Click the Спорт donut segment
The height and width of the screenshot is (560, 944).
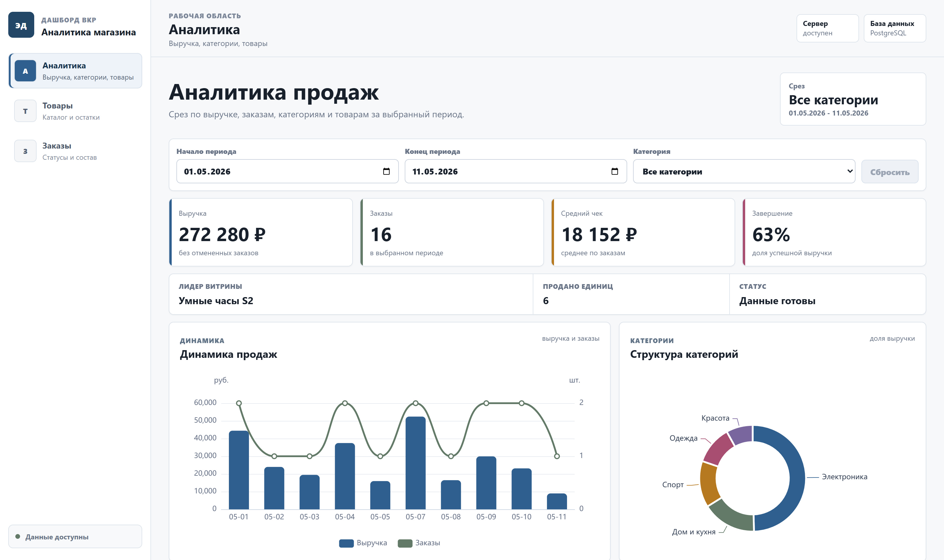pyautogui.click(x=709, y=483)
